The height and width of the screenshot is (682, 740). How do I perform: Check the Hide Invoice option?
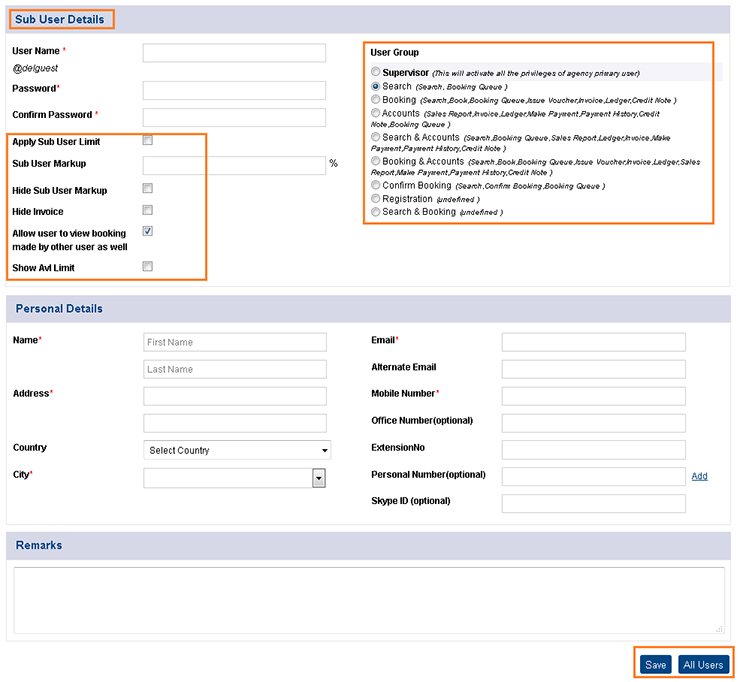click(x=148, y=210)
